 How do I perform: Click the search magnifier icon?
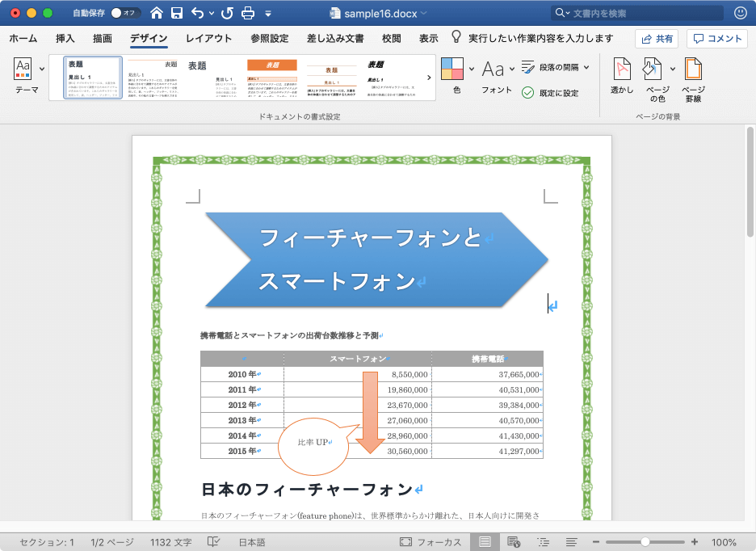pyautogui.click(x=559, y=13)
